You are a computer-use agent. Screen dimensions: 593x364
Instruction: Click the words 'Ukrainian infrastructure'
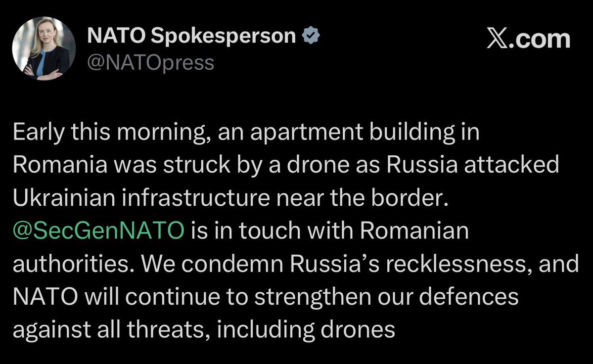(x=141, y=198)
